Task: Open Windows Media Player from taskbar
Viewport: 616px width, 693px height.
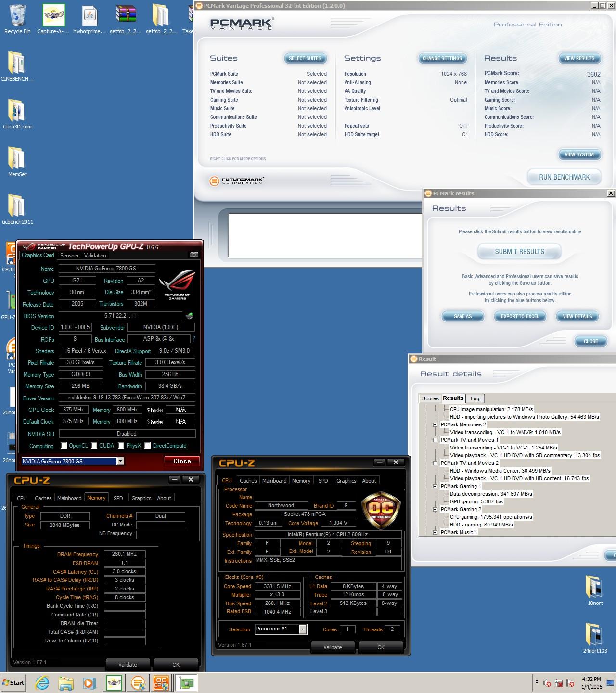Action: tap(90, 682)
